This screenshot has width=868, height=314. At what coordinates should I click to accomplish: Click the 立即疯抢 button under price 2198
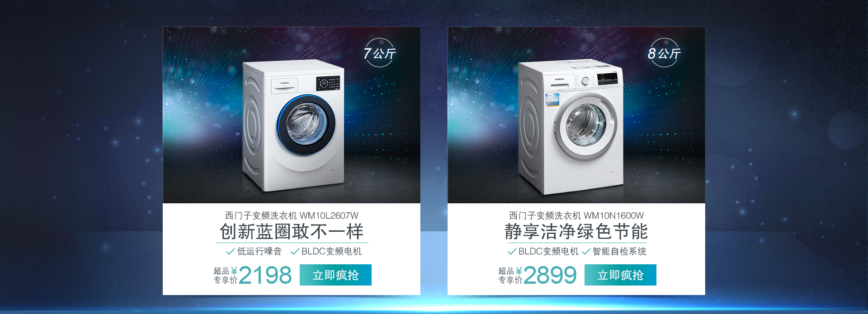click(335, 275)
